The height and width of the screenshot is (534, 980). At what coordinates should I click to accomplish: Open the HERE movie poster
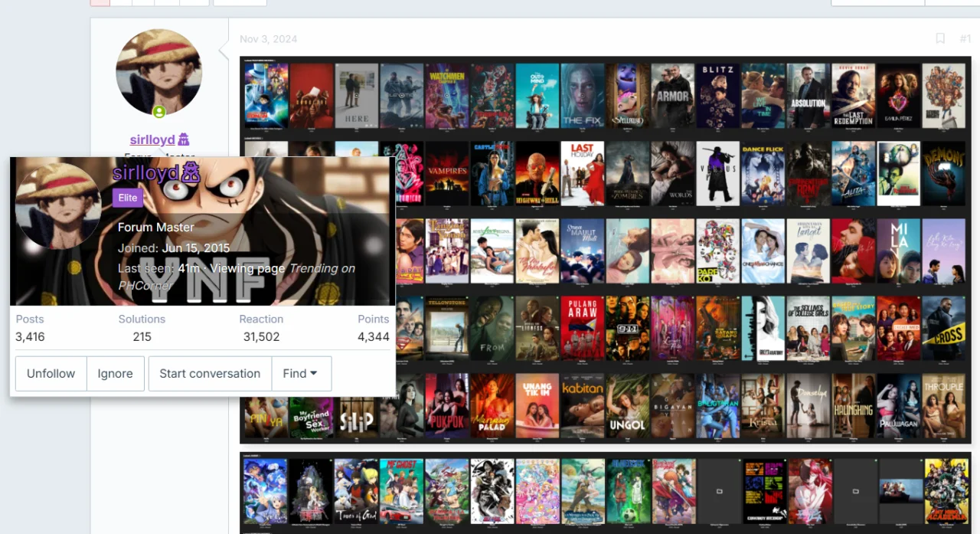coord(357,95)
